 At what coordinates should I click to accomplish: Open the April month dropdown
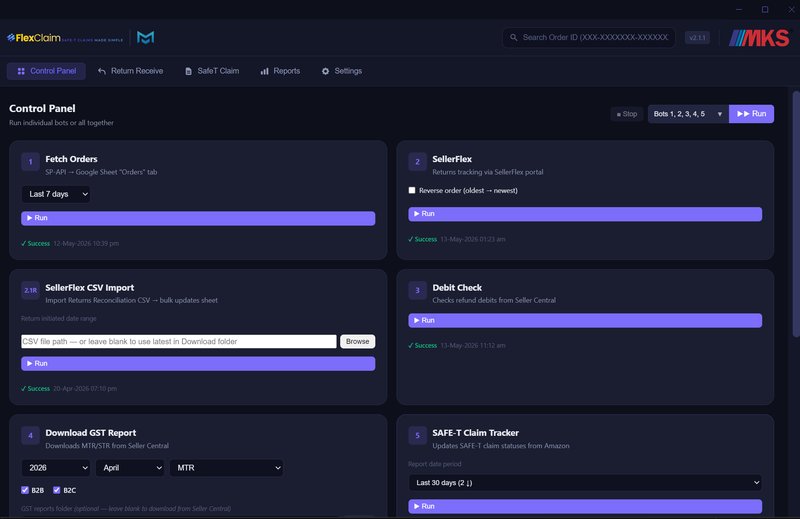[130, 467]
